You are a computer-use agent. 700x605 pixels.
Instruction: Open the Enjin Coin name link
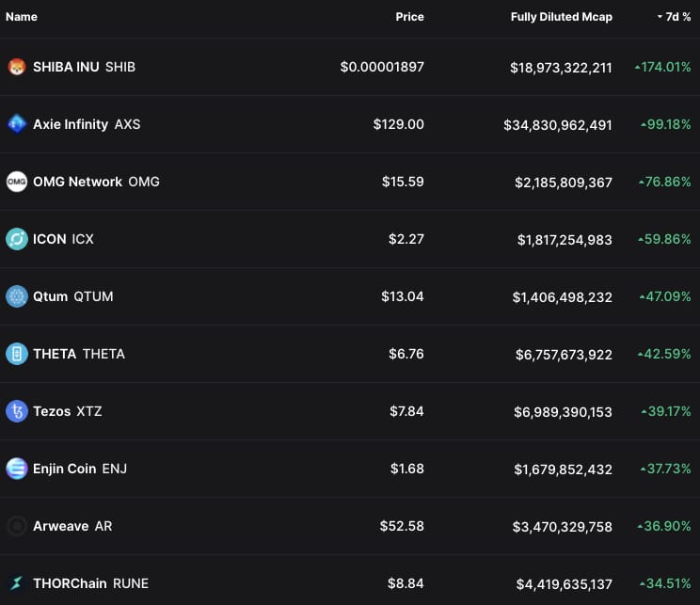[x=65, y=469]
